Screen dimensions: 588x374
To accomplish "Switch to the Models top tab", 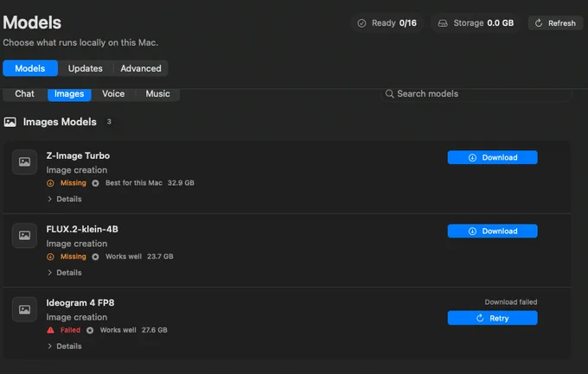I will (x=30, y=68).
